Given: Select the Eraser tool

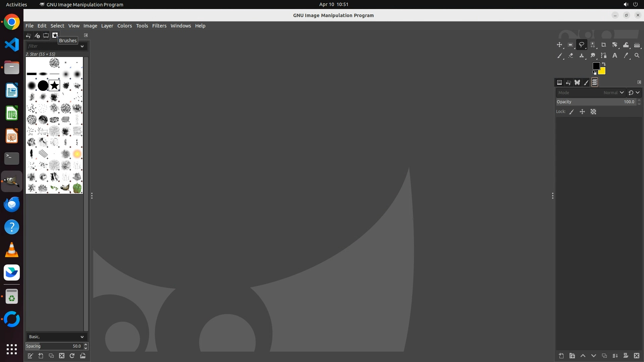Looking at the screenshot, I should (x=571, y=56).
